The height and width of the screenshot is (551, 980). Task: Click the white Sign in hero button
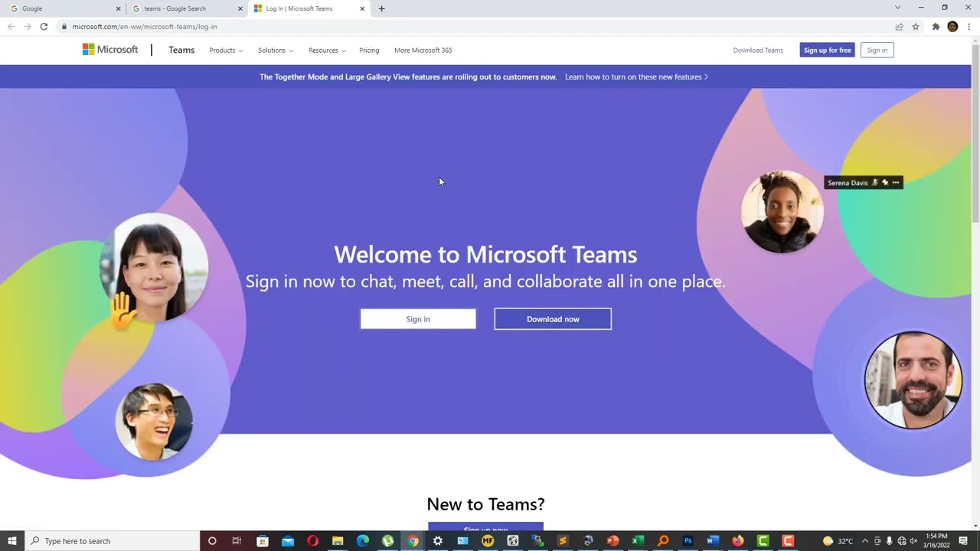tap(418, 319)
